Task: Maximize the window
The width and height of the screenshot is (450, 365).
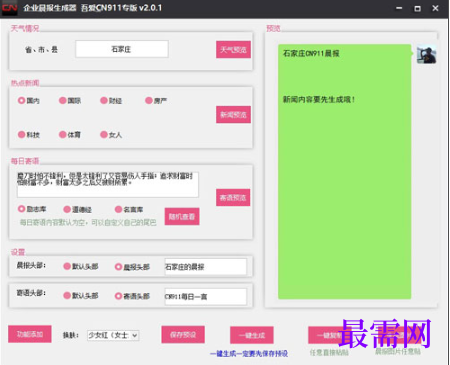Action: point(417,8)
